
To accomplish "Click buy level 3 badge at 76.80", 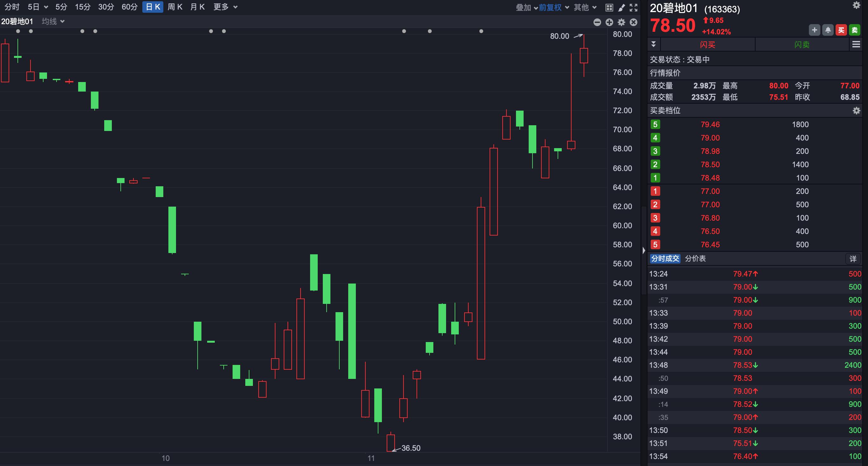I will click(x=655, y=218).
